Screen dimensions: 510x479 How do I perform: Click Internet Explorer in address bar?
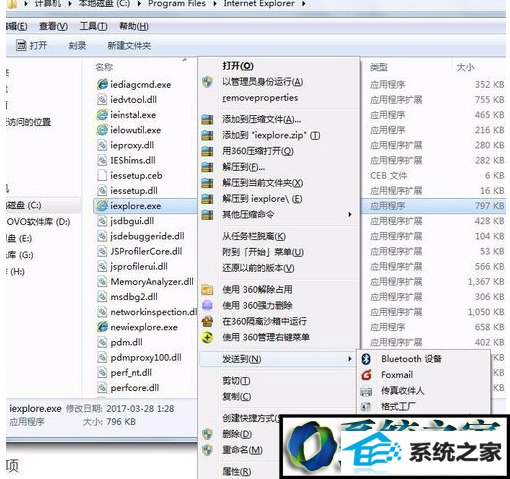coord(259,4)
